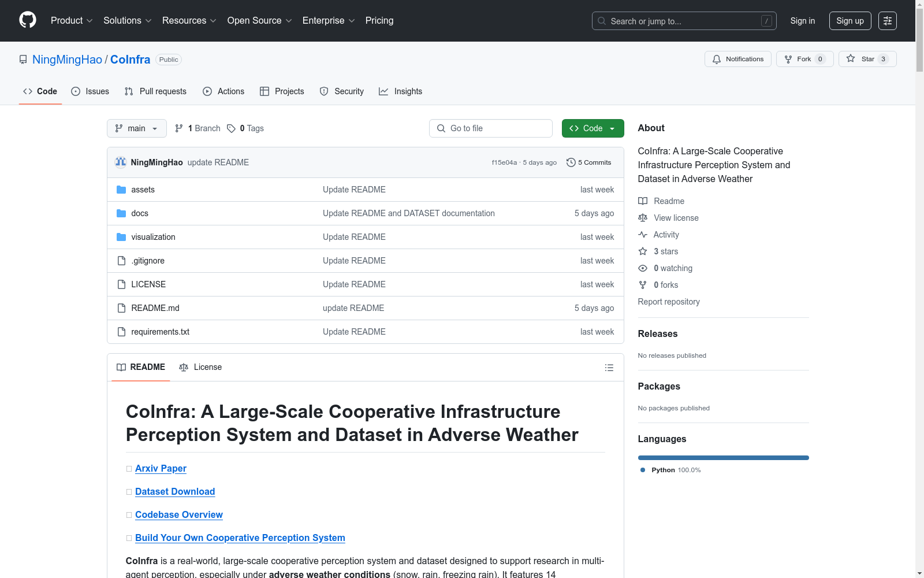This screenshot has height=578, width=924.
Task: Click the tag icon next to Tags
Action: click(231, 128)
